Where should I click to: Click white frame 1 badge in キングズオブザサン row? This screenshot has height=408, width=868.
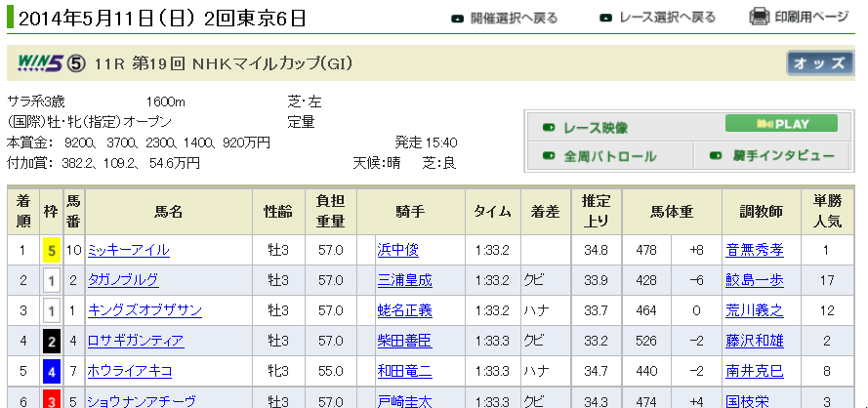(52, 310)
